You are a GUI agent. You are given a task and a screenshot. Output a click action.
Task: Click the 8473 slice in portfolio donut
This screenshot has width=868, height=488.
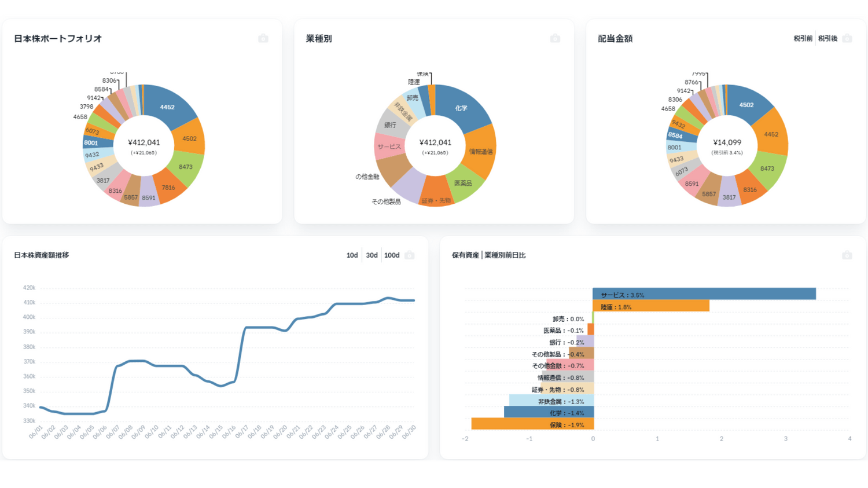click(187, 167)
